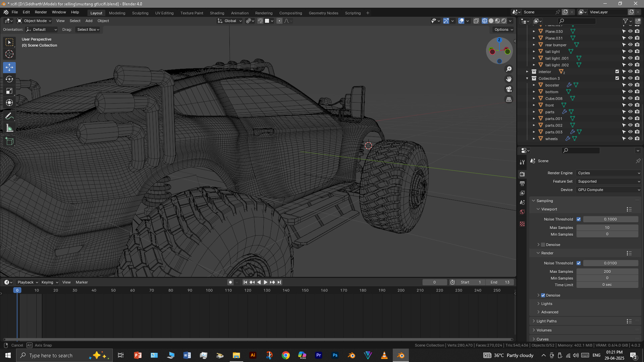Open the Output properties tab
The width and height of the screenshot is (644, 362).
[x=522, y=184]
